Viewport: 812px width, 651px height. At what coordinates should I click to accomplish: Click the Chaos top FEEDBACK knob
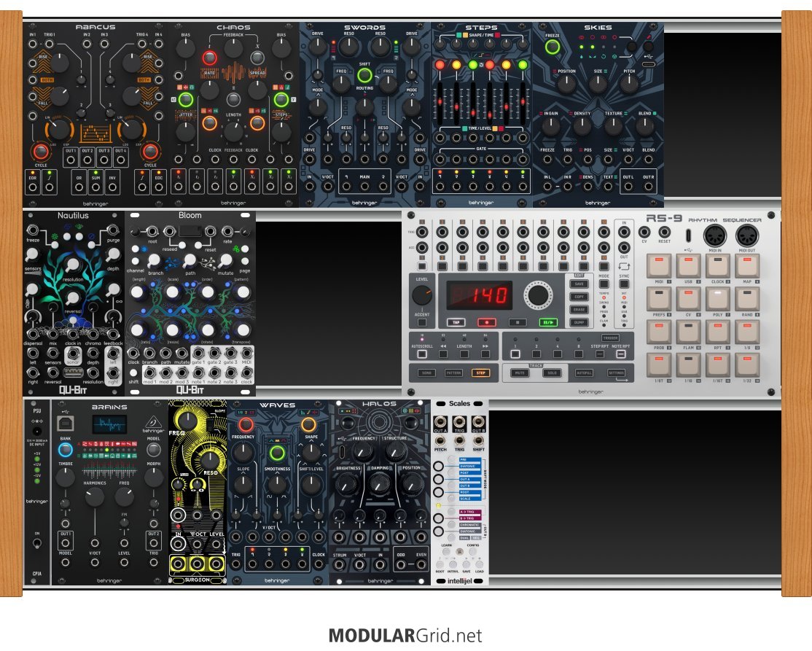click(233, 48)
